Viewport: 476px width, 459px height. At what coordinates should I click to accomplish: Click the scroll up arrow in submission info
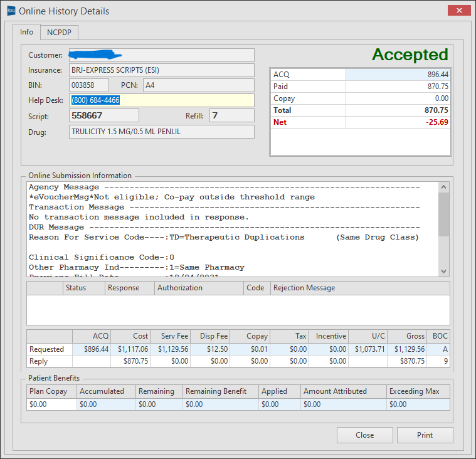(x=443, y=187)
